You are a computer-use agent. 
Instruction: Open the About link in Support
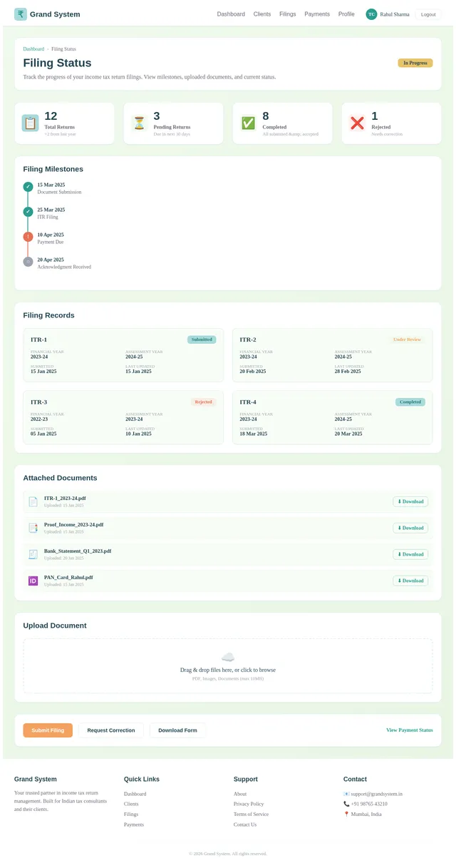(x=240, y=794)
